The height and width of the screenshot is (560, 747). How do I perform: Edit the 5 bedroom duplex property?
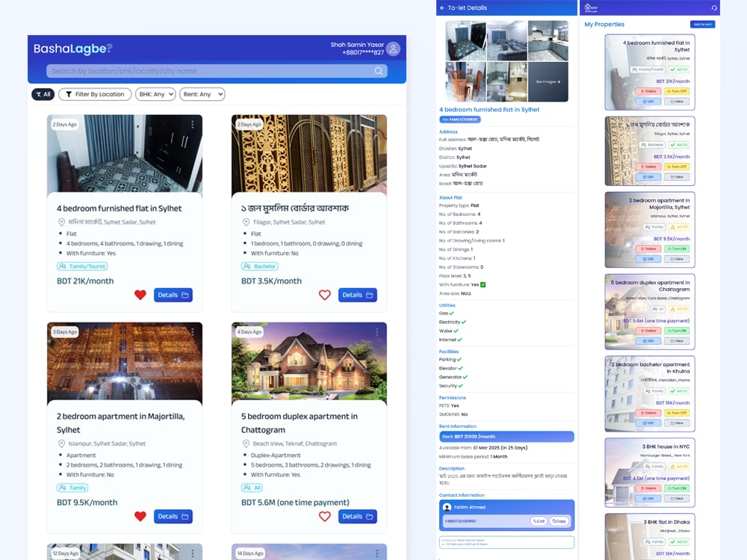click(x=648, y=341)
